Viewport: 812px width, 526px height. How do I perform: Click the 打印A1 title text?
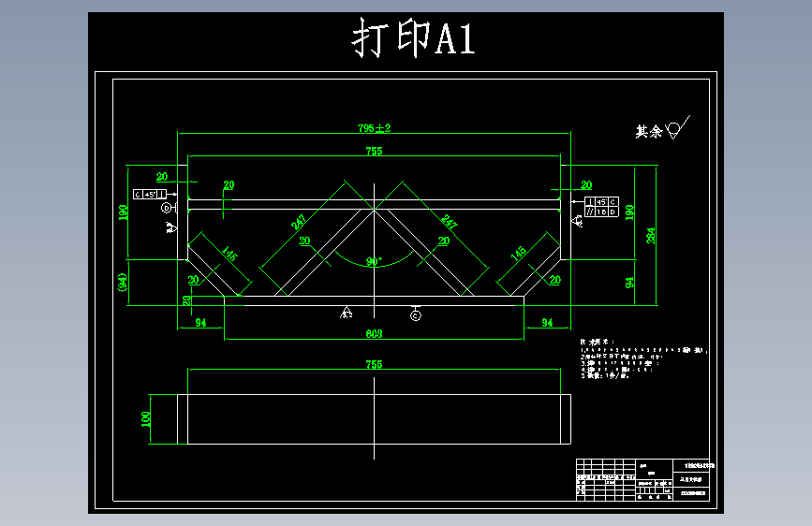[413, 37]
